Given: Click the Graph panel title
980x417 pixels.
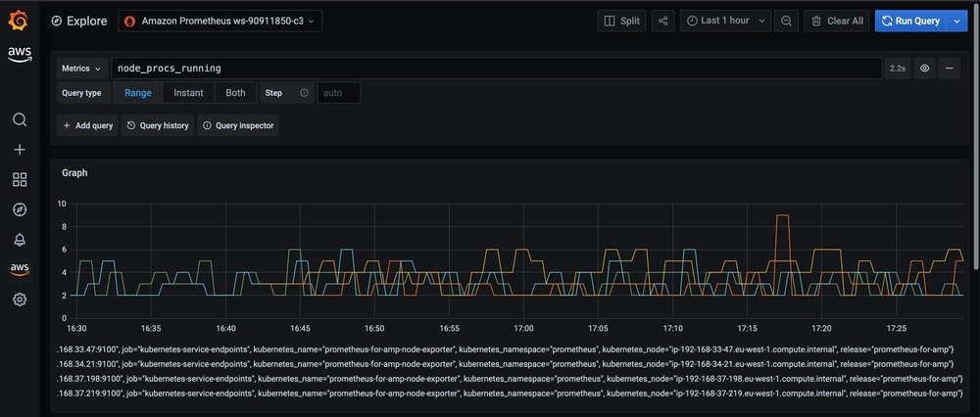Looking at the screenshot, I should [x=74, y=173].
